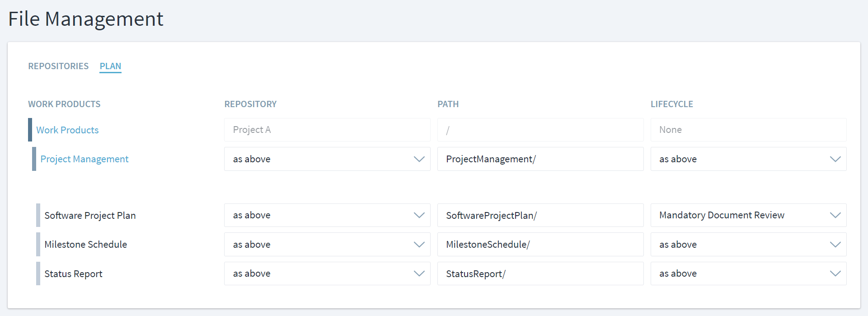Click the Project A repository field
The image size is (868, 316).
point(327,130)
